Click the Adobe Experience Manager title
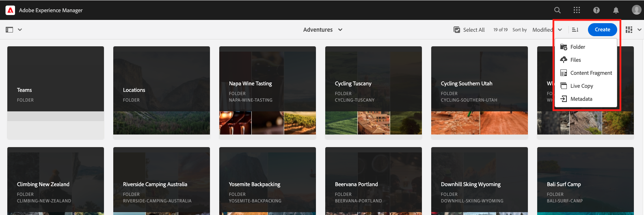Screen dimensions: 644x215 pos(51,10)
